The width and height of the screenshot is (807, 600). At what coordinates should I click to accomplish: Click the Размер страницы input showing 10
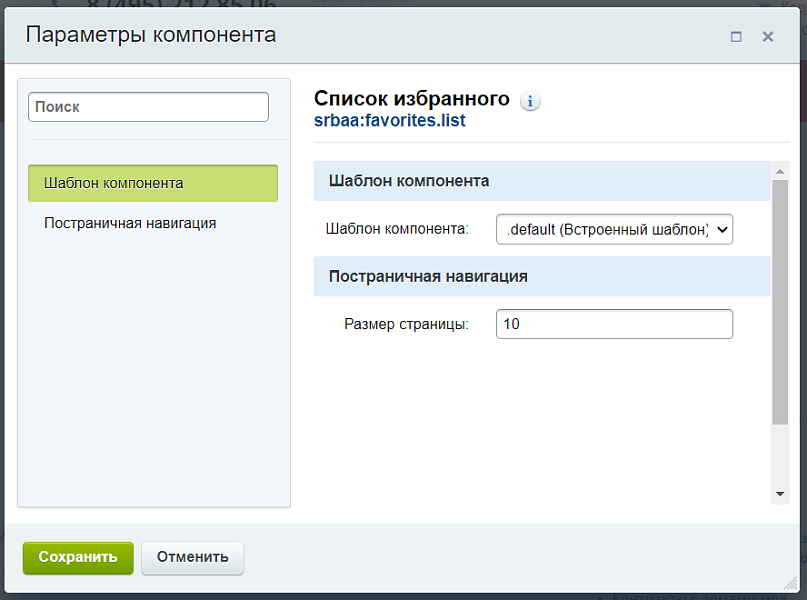click(x=613, y=323)
